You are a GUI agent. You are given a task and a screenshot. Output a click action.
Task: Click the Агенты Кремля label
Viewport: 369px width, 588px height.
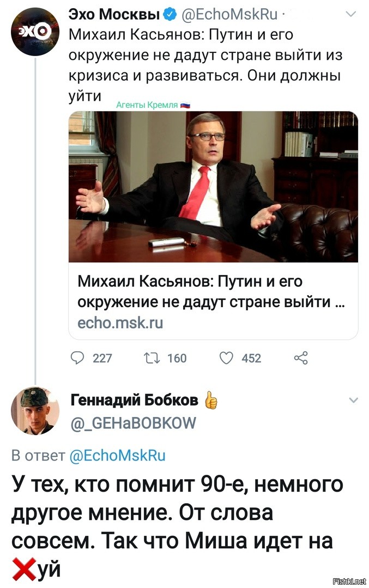pyautogui.click(x=153, y=105)
